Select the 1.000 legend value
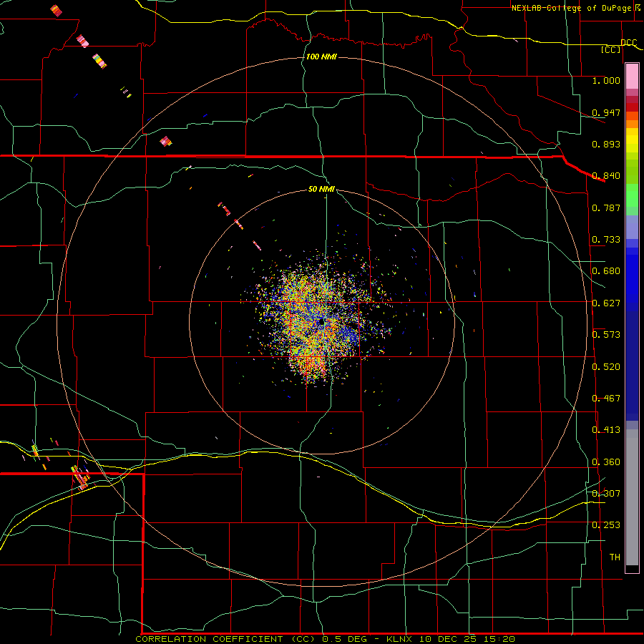The width and height of the screenshot is (644, 644). (x=606, y=80)
